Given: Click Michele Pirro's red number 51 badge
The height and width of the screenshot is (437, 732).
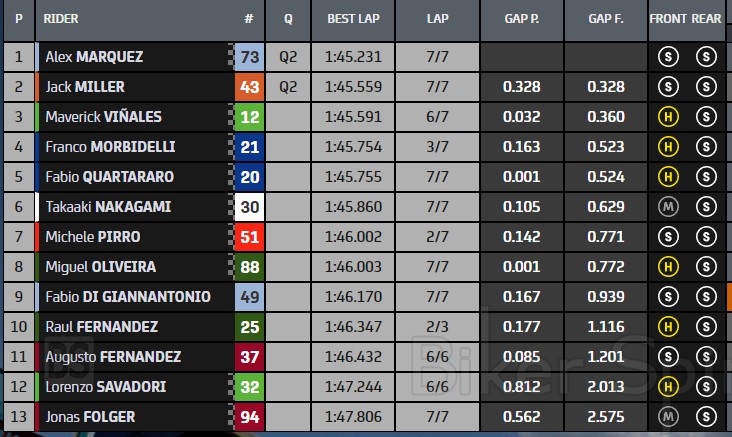Looking at the screenshot, I should coord(250,237).
